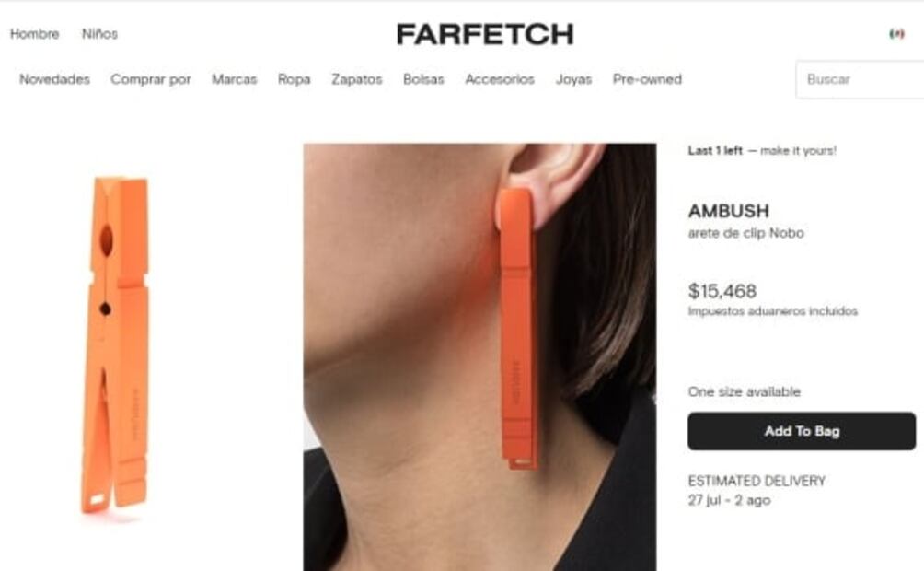Open the model wearing earring photo
The width and height of the screenshot is (924, 571).
coord(479,357)
